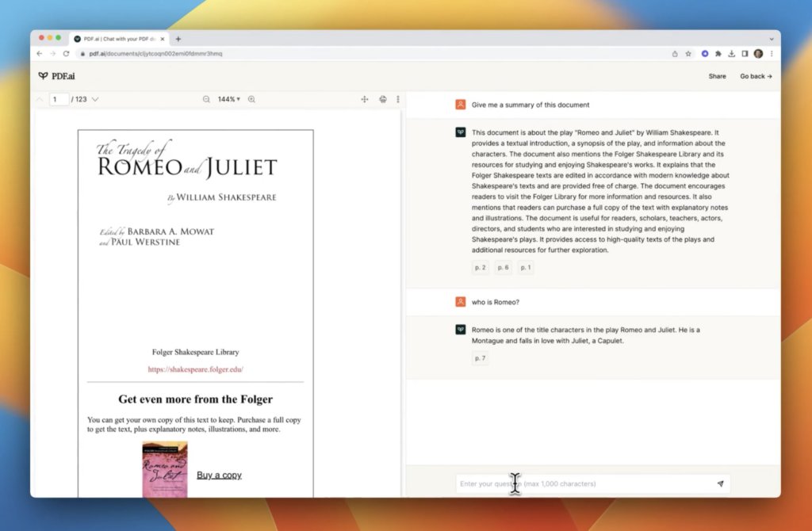Click the page number field

59,99
